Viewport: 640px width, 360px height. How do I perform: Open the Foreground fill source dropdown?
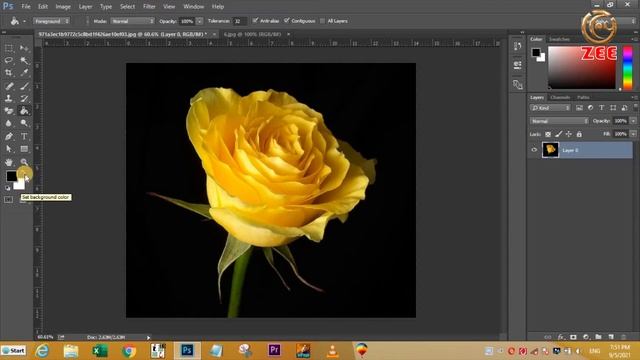(x=51, y=21)
